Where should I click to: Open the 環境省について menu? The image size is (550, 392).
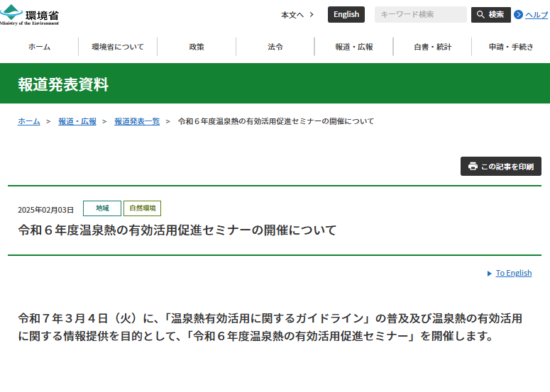(x=118, y=47)
